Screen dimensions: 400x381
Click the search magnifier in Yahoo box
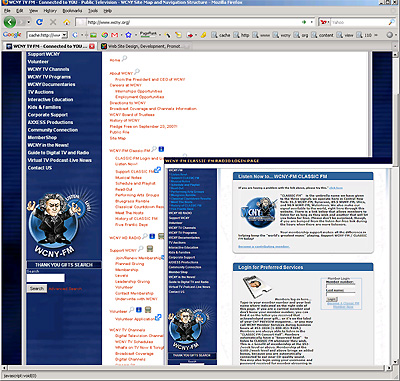pyautogui.click(x=391, y=22)
